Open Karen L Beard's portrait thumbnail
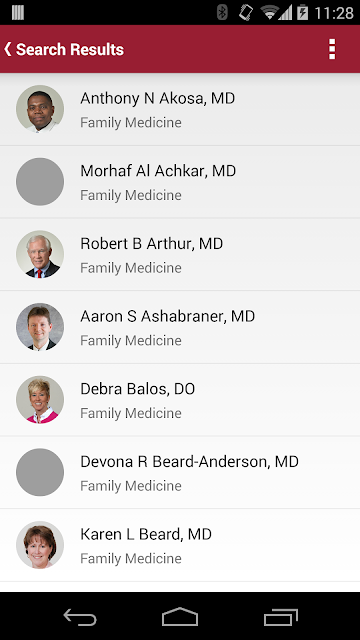Image resolution: width=360 pixels, height=640 pixels. [40, 545]
